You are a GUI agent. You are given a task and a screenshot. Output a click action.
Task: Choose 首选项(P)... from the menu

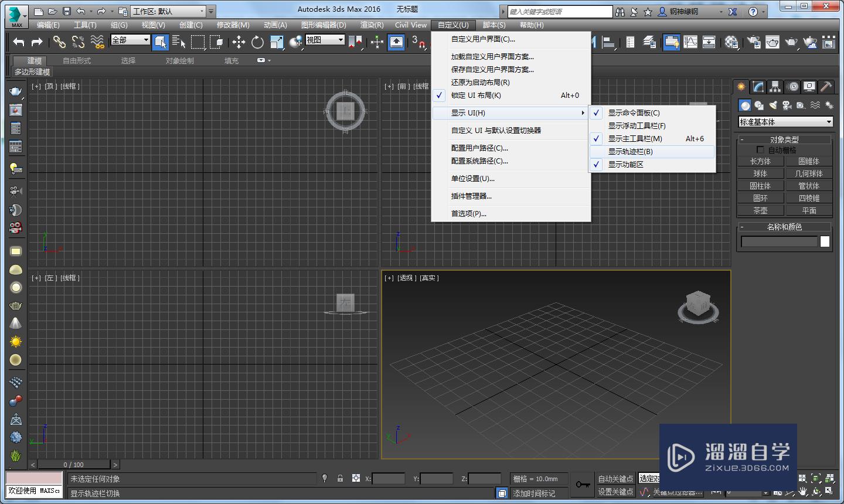[x=468, y=214]
